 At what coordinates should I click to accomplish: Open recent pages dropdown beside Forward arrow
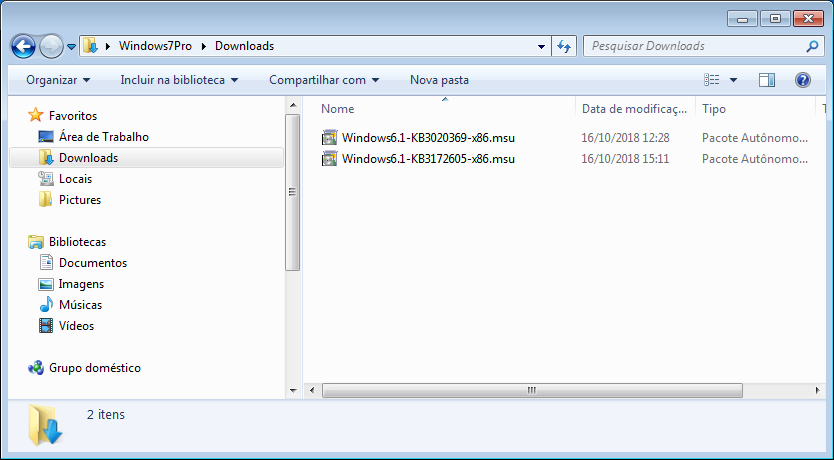[x=71, y=47]
